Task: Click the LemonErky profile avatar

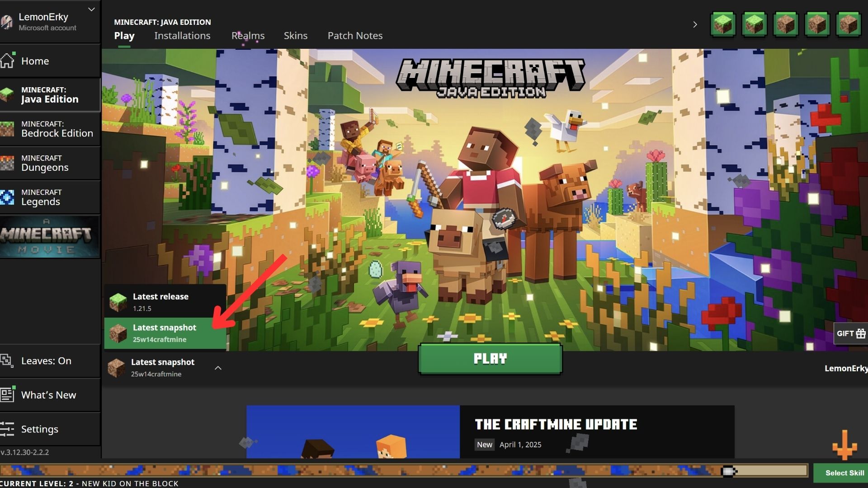Action: pyautogui.click(x=6, y=22)
